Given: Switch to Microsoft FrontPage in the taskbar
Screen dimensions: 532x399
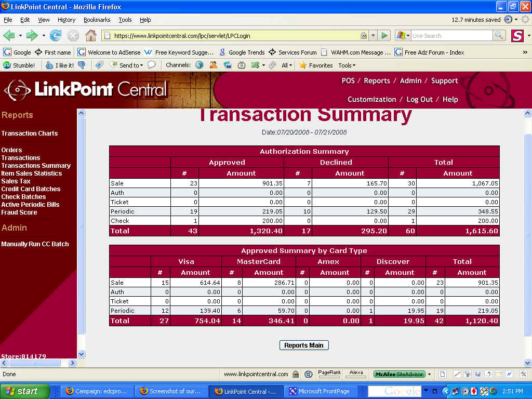Looking at the screenshot, I should (x=323, y=391).
